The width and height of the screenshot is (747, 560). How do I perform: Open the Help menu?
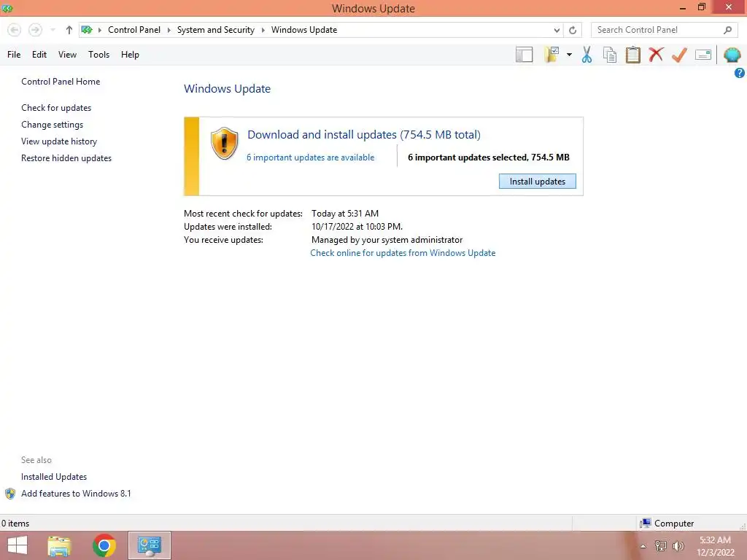click(x=130, y=55)
